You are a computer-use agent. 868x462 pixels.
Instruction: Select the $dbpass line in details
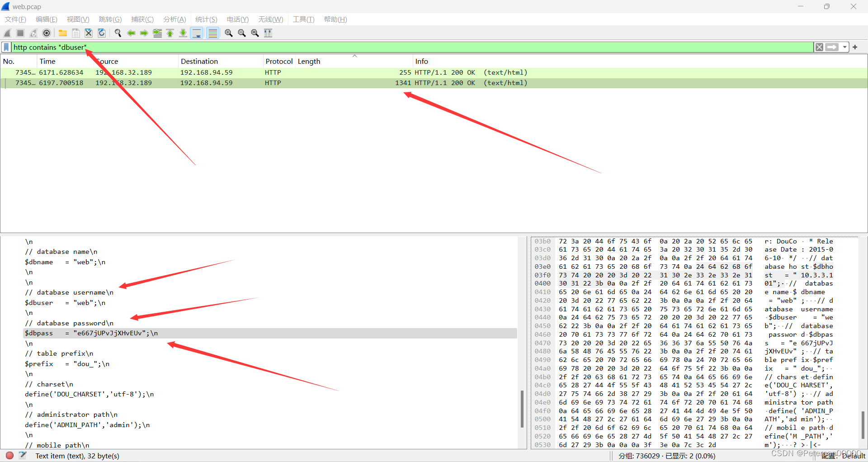[270, 333]
